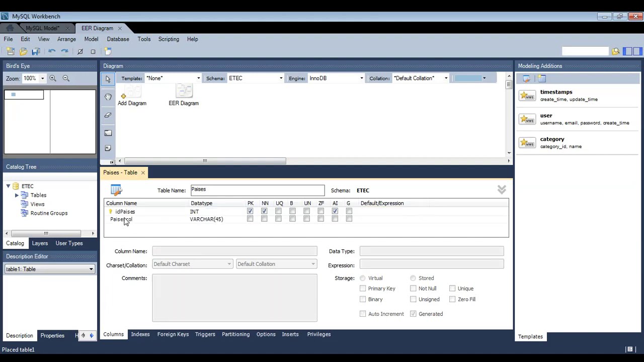Toggle PK checkbox for idPaises row
Screen dimensions: 644x362
[x=250, y=212]
